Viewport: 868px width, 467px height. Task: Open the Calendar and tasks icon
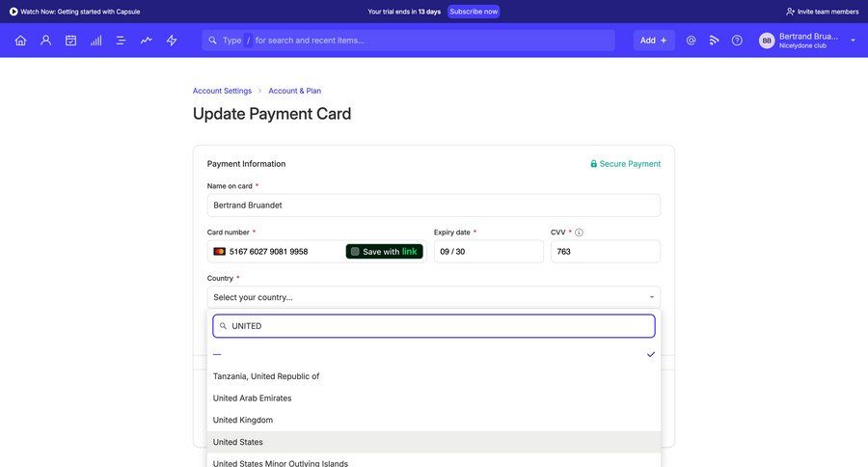[x=70, y=41]
